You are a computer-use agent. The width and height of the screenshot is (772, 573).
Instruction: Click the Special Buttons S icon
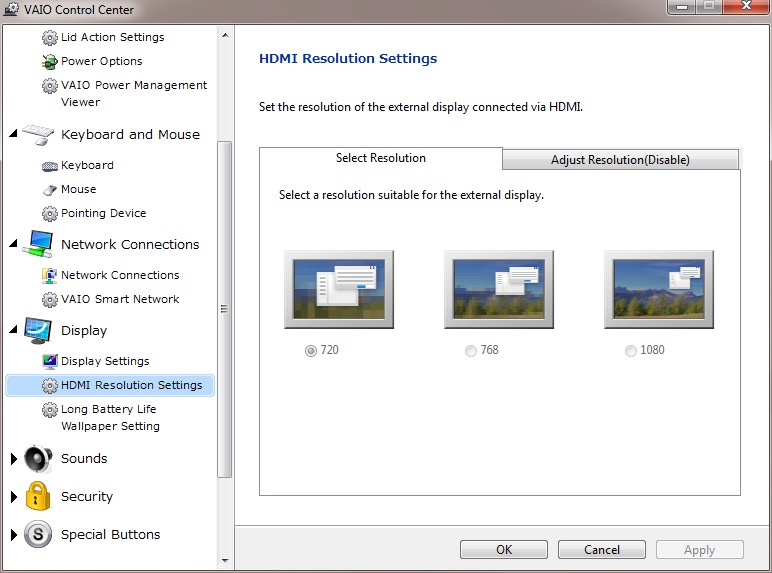click(38, 535)
